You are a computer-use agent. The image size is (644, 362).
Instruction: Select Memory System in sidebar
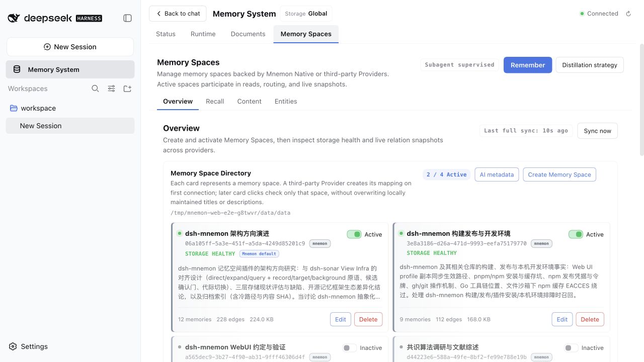(x=70, y=69)
